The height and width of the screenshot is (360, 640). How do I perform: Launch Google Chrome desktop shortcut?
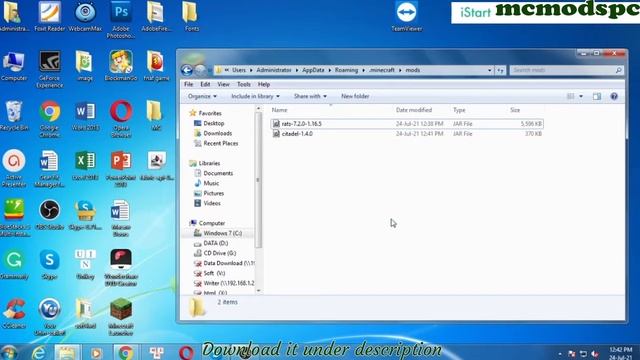click(50, 119)
